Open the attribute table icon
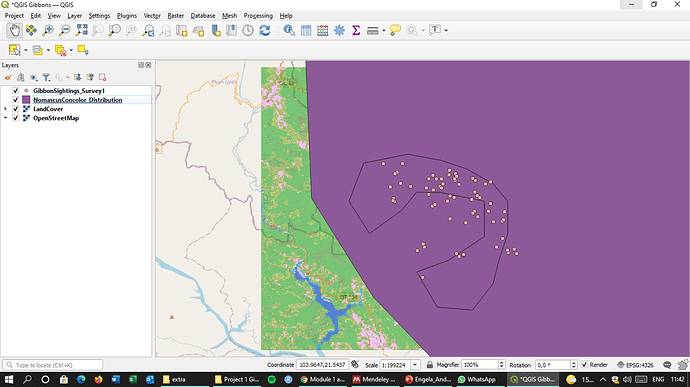 point(306,30)
